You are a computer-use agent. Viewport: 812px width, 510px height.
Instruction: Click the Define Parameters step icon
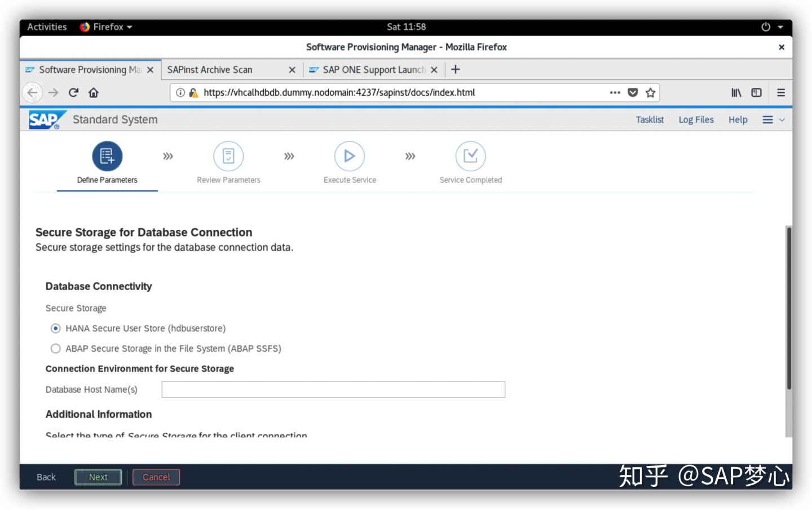click(x=107, y=156)
